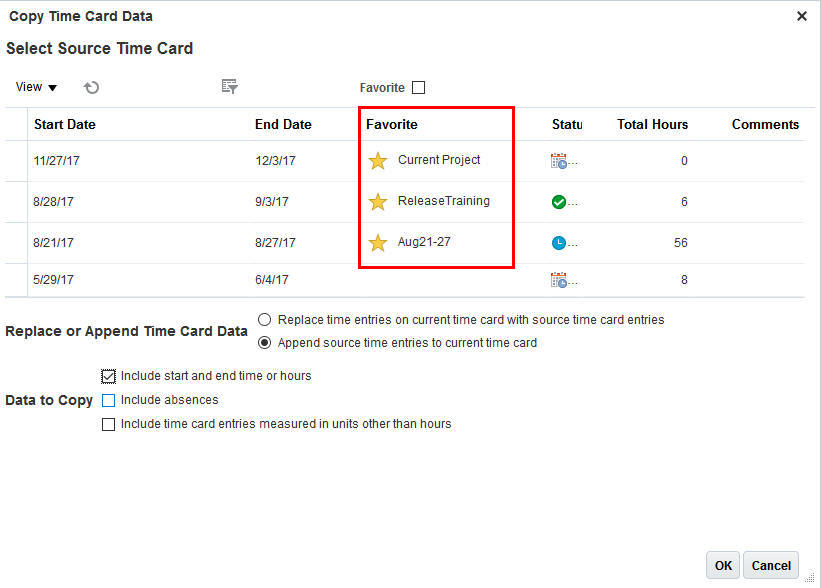Click the Current Project link
The width and height of the screenshot is (821, 588).
click(x=441, y=160)
